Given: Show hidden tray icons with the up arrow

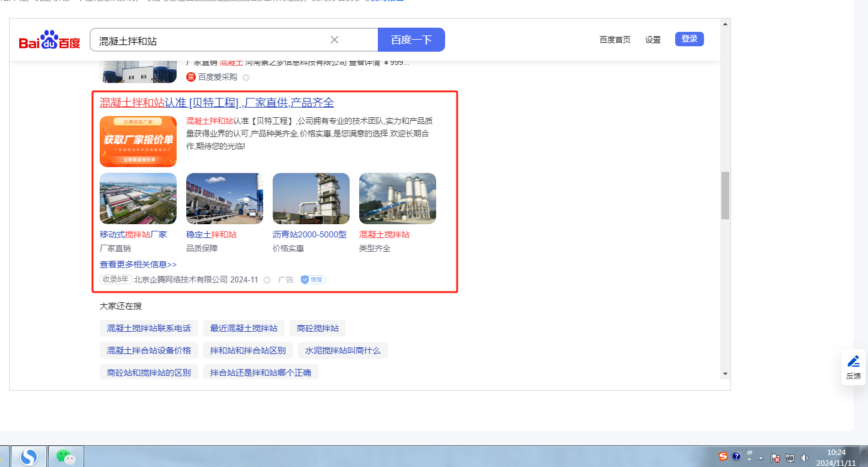Looking at the screenshot, I should click(x=761, y=457).
